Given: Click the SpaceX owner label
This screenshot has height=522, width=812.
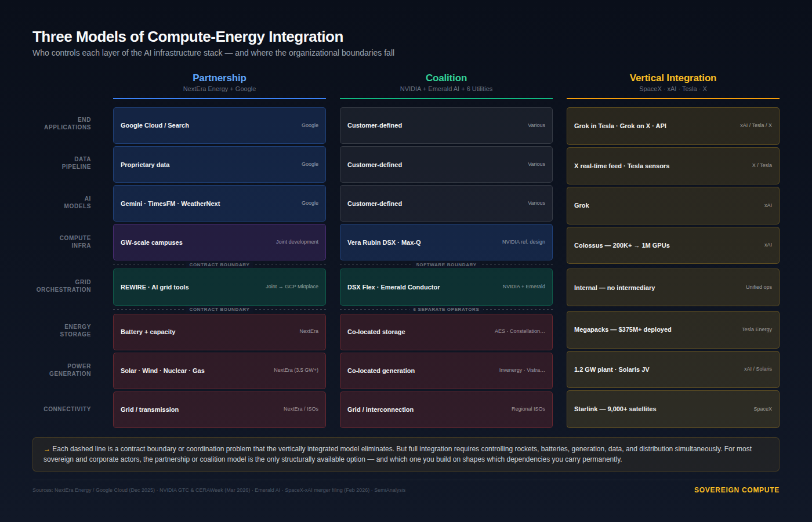Looking at the screenshot, I should 763,409.
